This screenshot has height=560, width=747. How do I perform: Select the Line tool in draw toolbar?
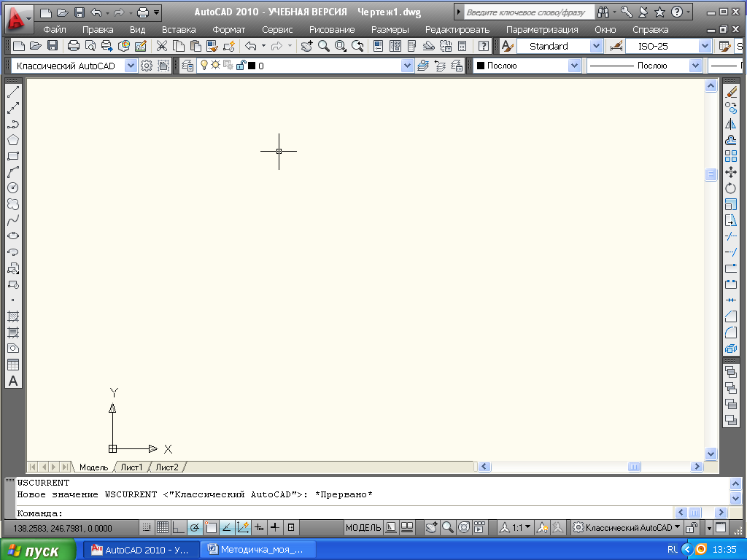pos(13,92)
